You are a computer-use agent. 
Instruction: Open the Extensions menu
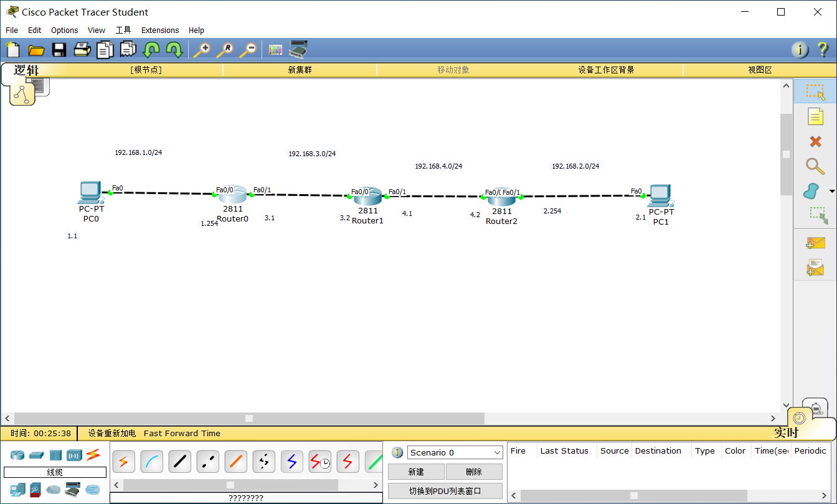coord(160,30)
